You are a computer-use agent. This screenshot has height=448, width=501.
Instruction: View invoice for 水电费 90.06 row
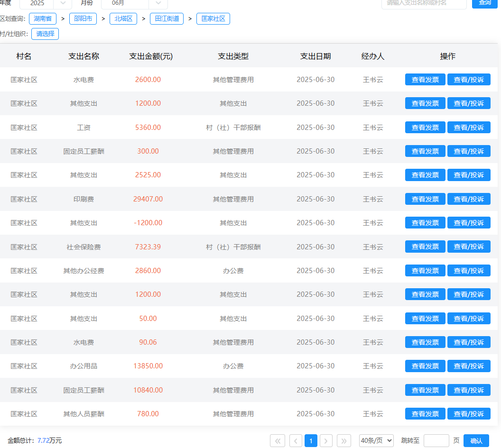pyautogui.click(x=425, y=342)
